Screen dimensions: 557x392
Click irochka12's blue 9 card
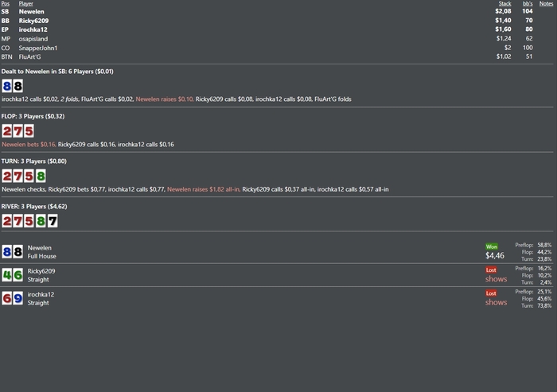pos(18,298)
